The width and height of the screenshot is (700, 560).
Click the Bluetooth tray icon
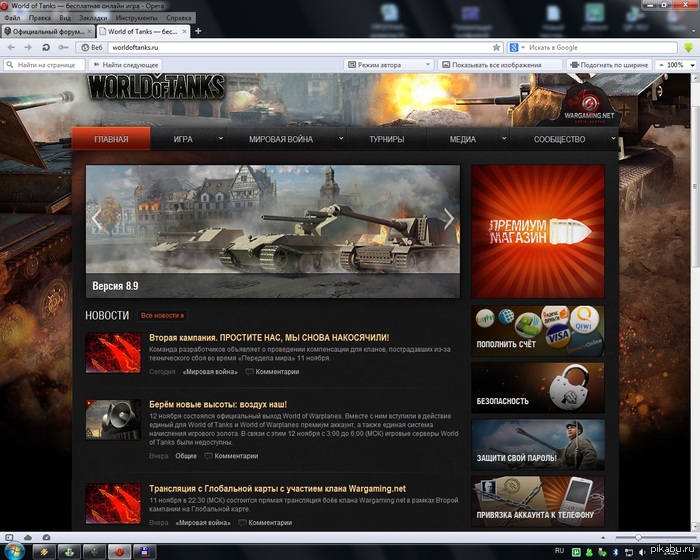pyautogui.click(x=615, y=552)
